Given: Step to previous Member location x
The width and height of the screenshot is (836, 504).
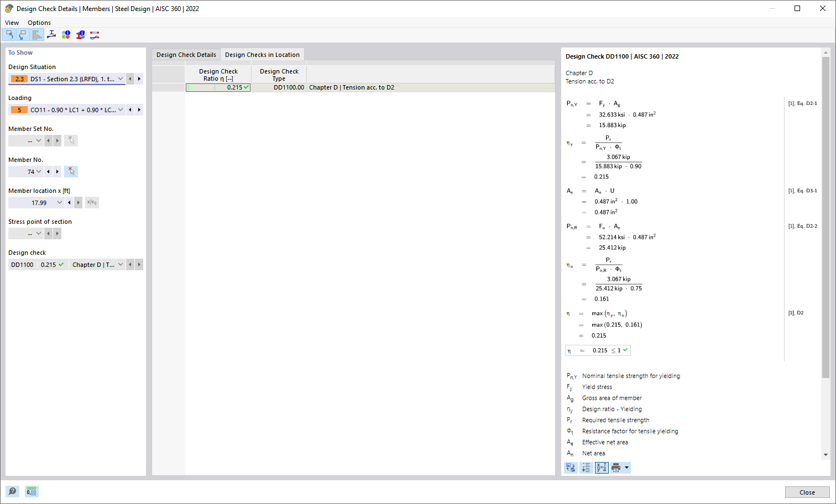Looking at the screenshot, I should coord(70,203).
